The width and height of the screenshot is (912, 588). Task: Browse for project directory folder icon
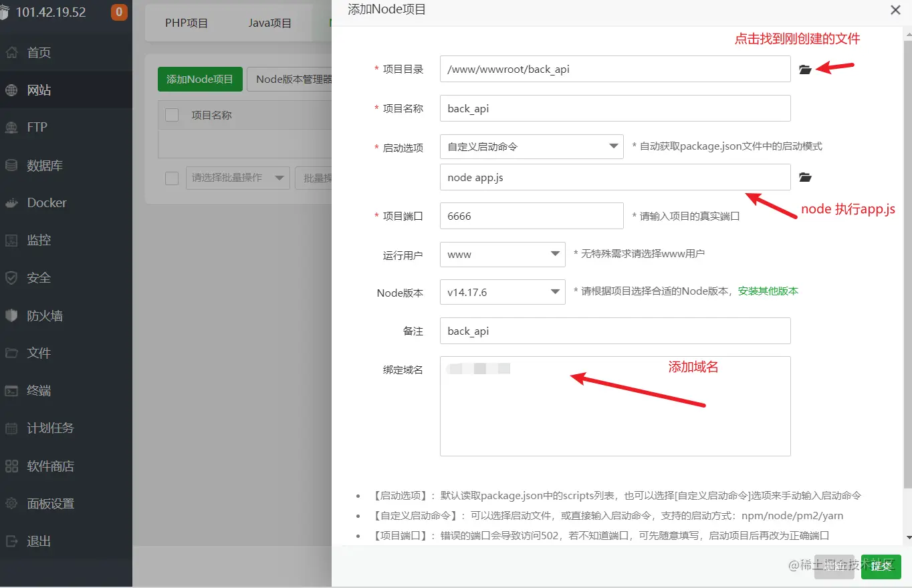pos(805,69)
